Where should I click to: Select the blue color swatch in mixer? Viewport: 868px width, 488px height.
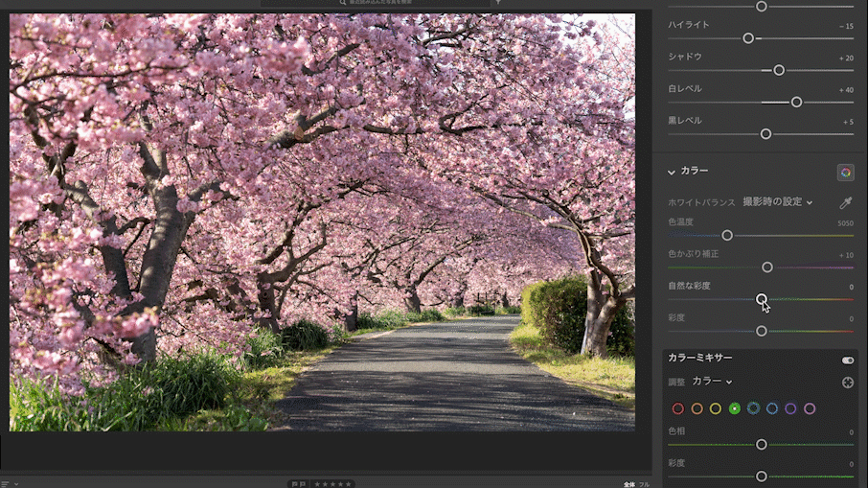point(772,408)
